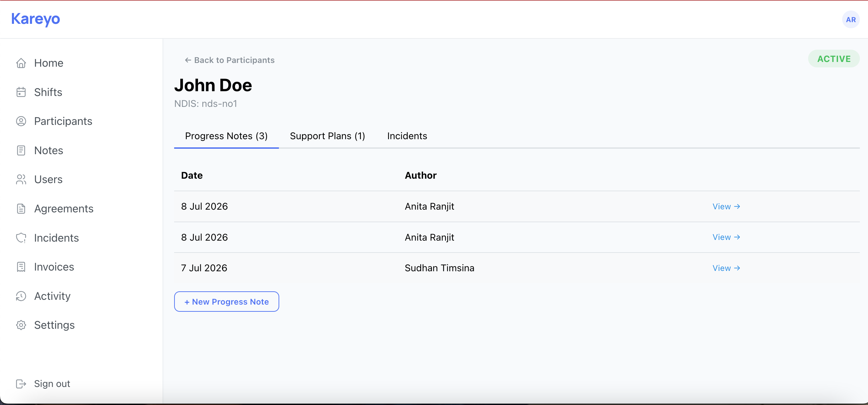View Sudhan Timsina's 7 Jul 2026 note
Viewport: 868px width, 405px height.
point(726,268)
